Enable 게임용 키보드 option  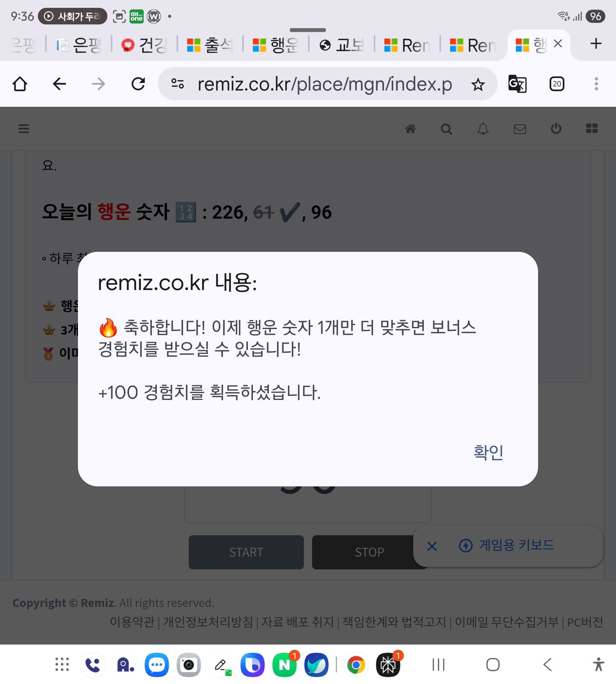(x=507, y=545)
